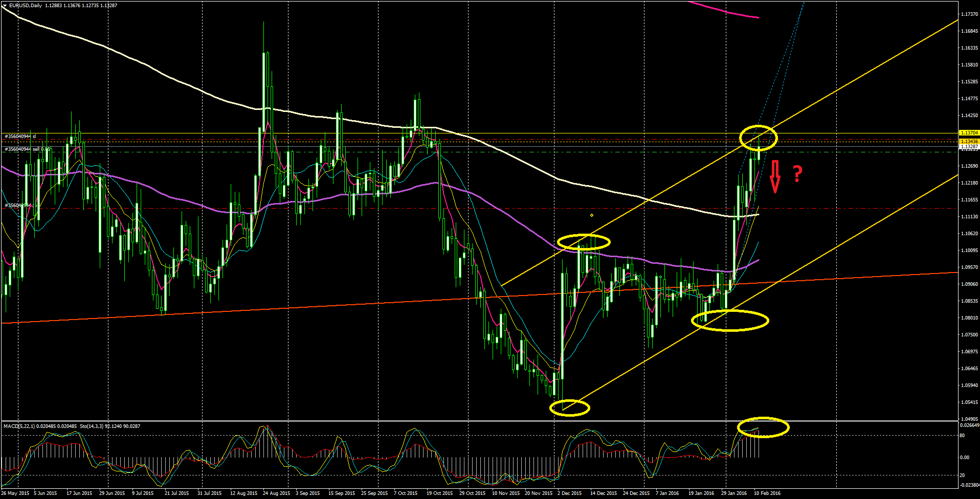Click the 7 Oct 2015 date label
Image resolution: width=980 pixels, height=499 pixels.
click(406, 493)
